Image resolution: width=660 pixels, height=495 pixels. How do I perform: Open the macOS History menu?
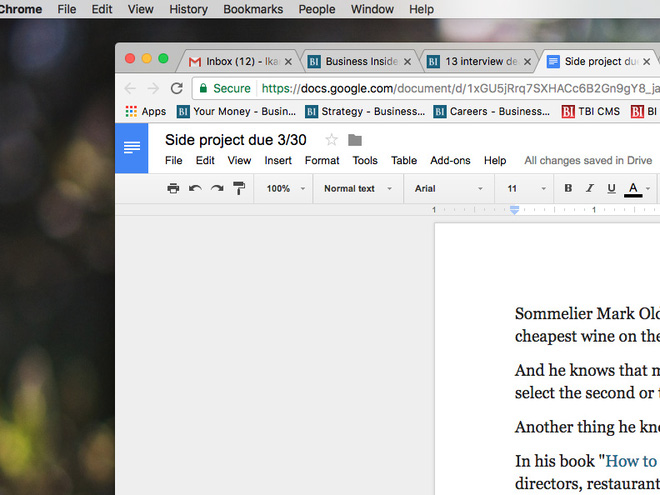point(189,9)
